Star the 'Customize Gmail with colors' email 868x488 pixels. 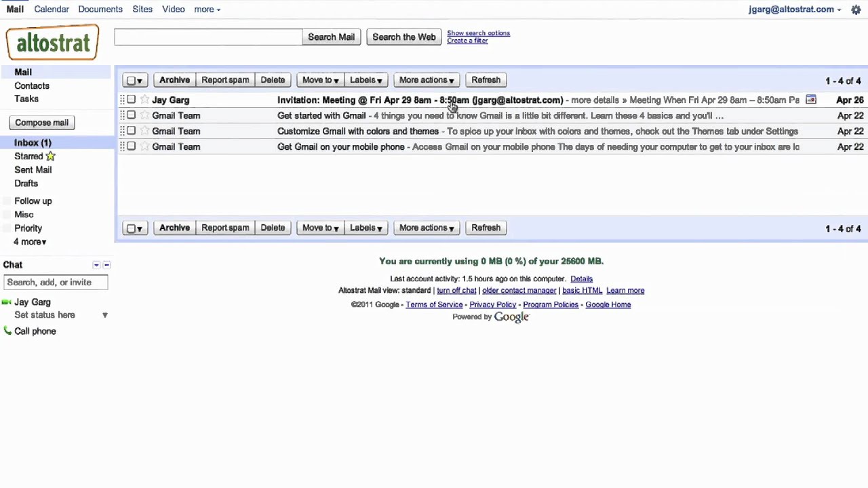coord(144,131)
